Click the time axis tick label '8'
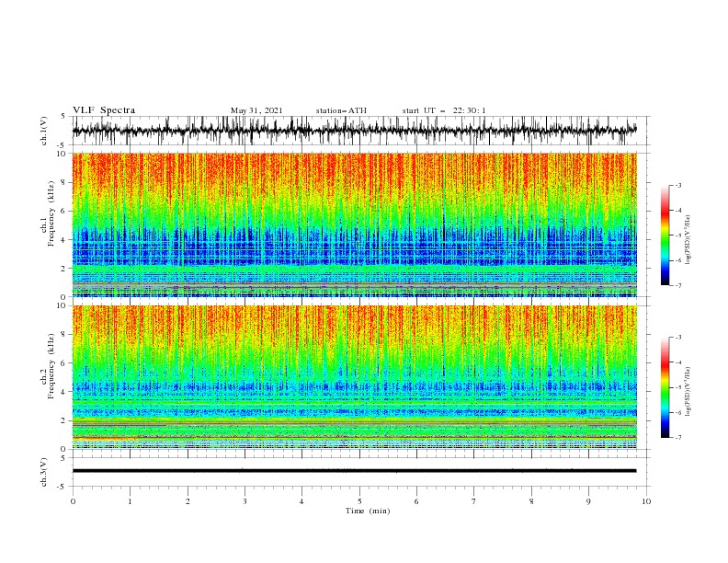This screenshot has height=563, width=728. (531, 501)
